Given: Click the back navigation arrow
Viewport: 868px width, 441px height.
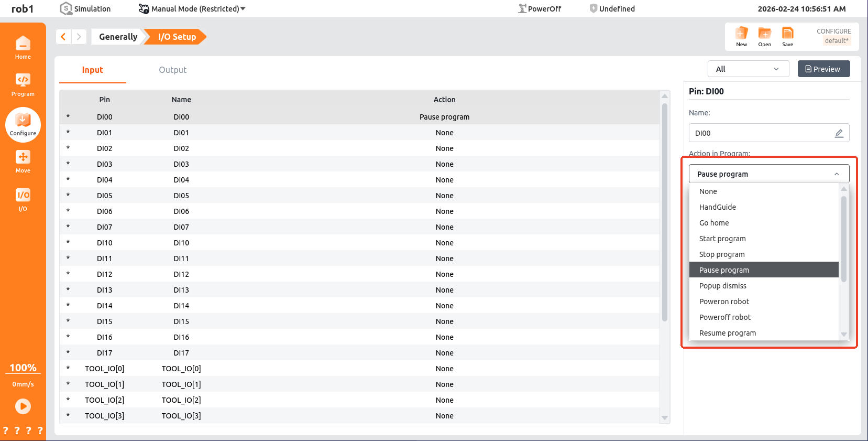Looking at the screenshot, I should 63,37.
